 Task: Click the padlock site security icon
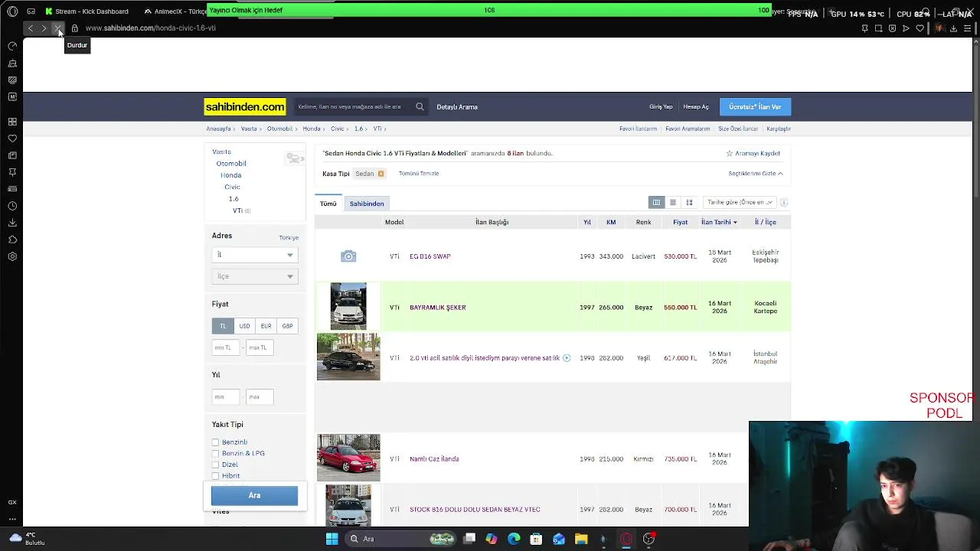(x=74, y=28)
